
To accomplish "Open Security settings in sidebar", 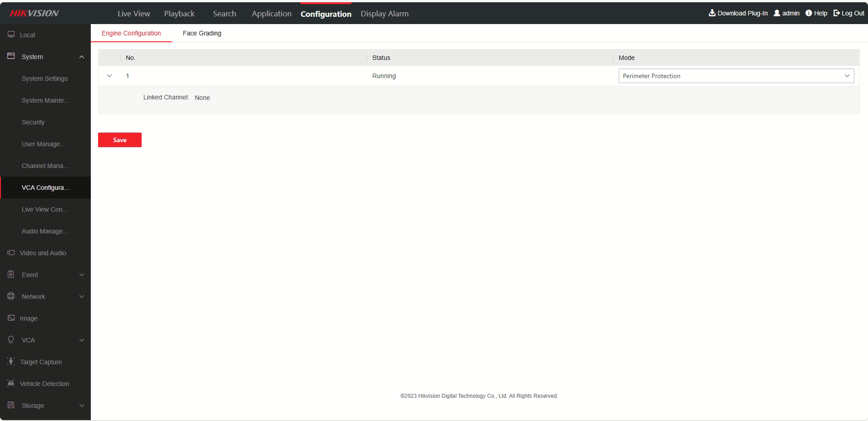I will click(x=33, y=122).
